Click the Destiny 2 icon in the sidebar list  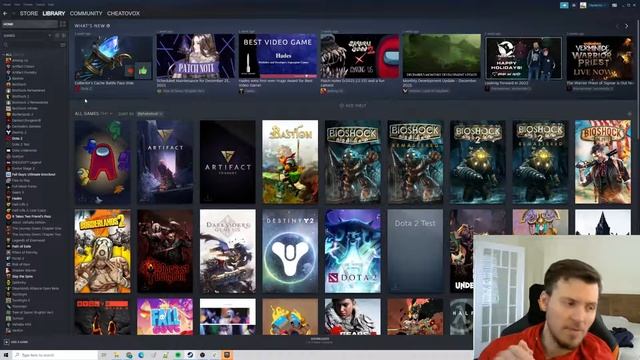coord(8,132)
